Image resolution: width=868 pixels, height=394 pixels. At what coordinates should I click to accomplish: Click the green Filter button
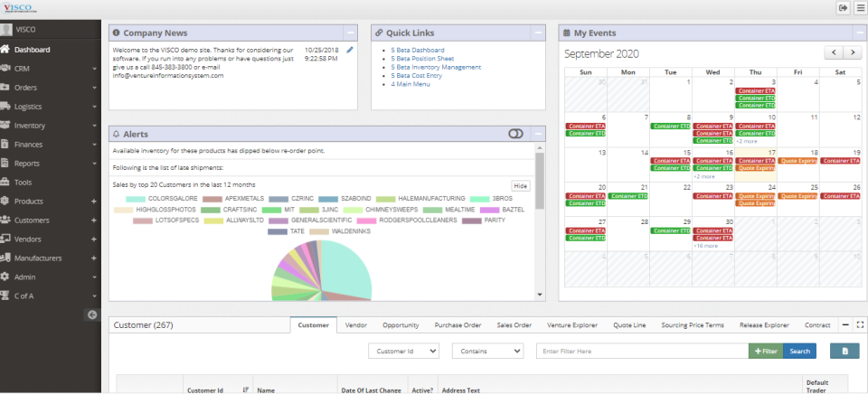766,351
